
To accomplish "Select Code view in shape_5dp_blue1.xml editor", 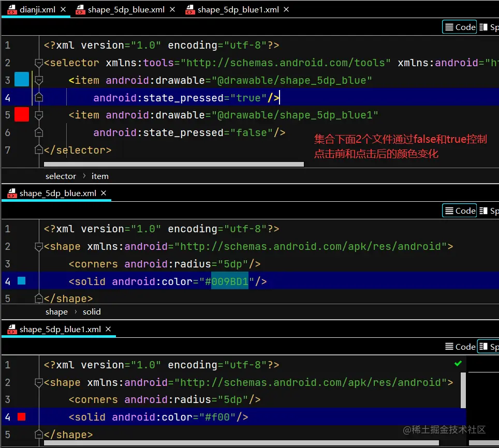I will pos(460,347).
